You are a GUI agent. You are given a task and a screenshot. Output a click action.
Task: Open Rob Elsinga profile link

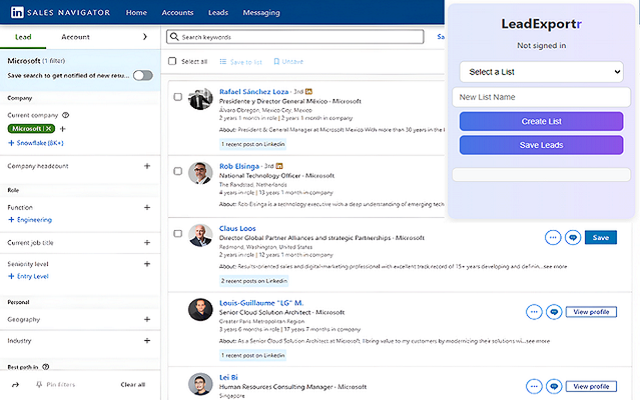[239, 166]
